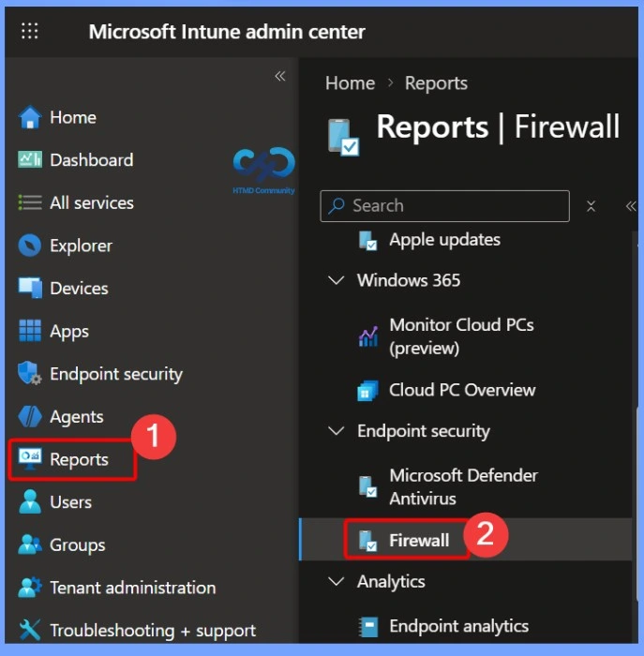Image resolution: width=644 pixels, height=656 pixels.
Task: Click the Endpoint analytics notebook icon
Action: pos(368,626)
